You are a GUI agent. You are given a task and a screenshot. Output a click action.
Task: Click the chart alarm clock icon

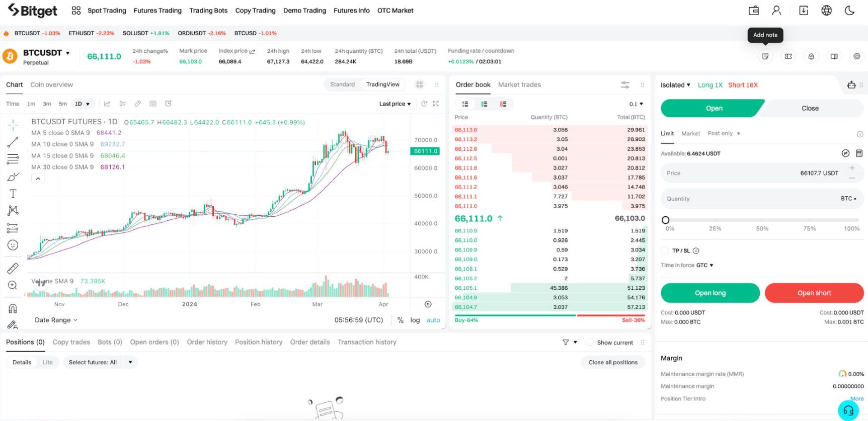click(x=168, y=104)
